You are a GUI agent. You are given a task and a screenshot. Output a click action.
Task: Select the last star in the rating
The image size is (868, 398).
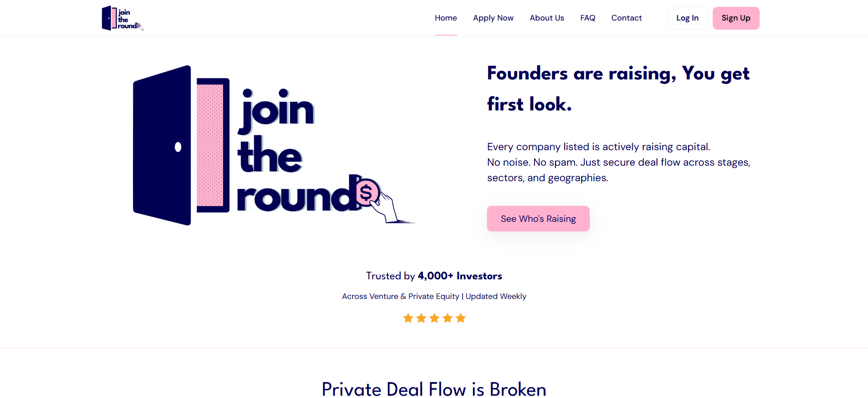pos(460,318)
